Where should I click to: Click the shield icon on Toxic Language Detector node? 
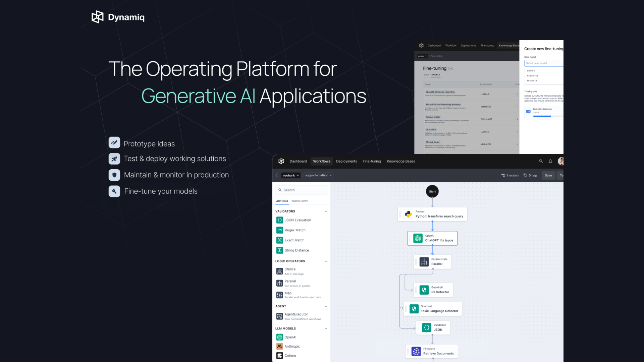[414, 309]
